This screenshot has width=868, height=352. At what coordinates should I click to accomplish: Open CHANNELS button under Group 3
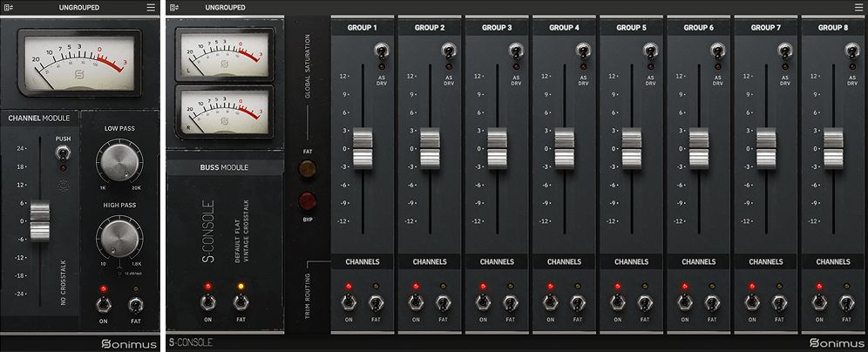(x=497, y=261)
